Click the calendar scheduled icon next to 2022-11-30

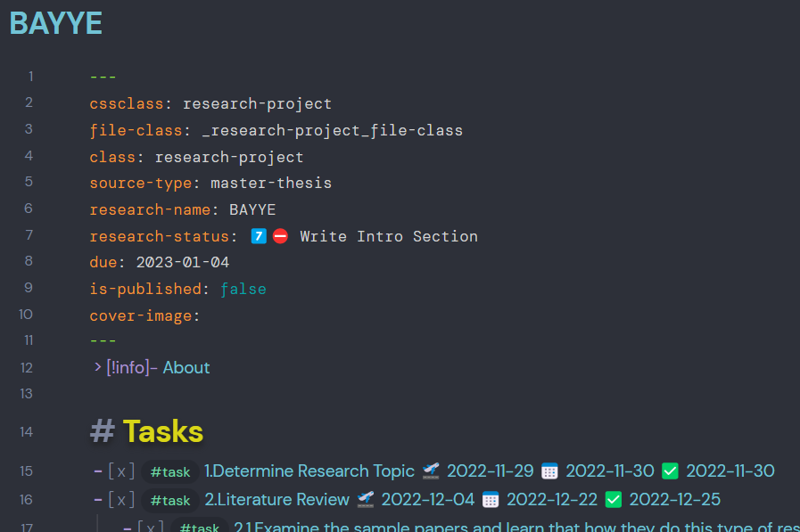[x=548, y=471]
